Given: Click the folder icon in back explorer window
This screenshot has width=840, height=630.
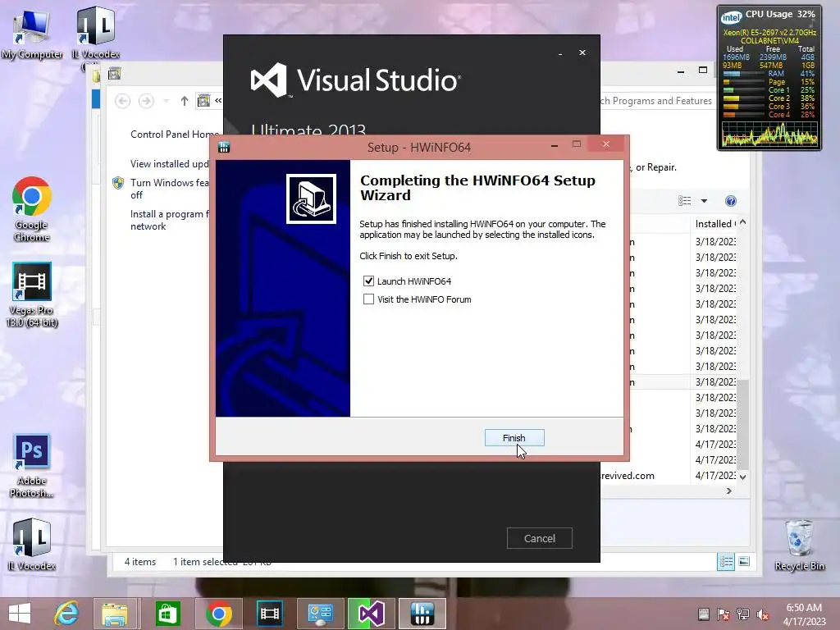Looking at the screenshot, I should coord(97,75).
